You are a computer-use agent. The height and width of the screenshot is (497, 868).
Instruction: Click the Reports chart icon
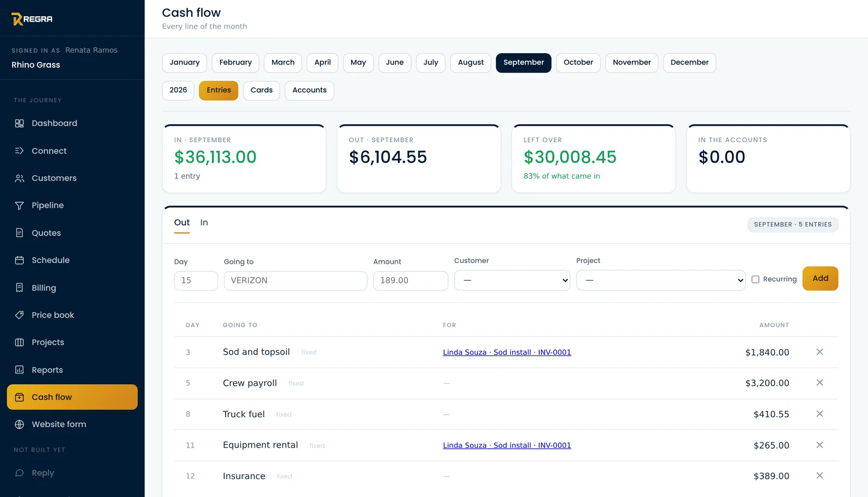pos(20,370)
